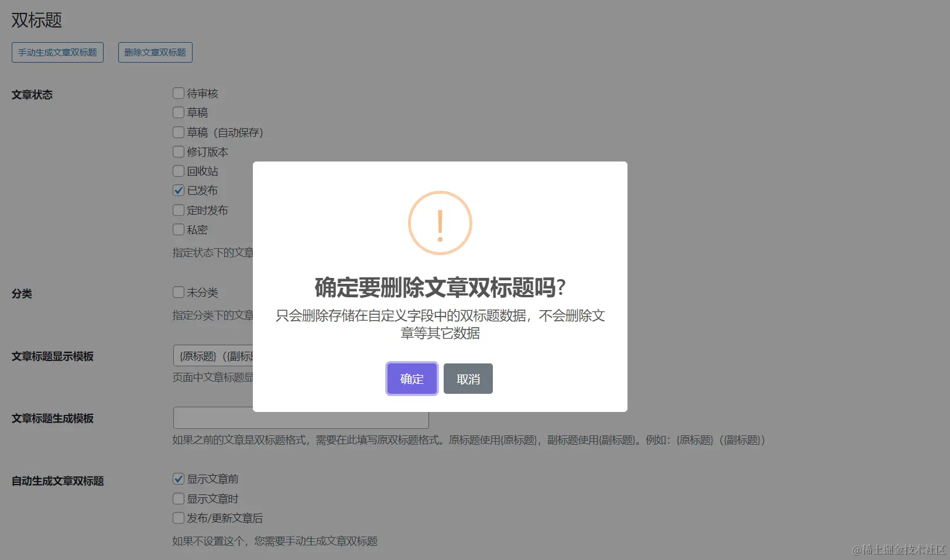Click the empty 文章标题生成模板 input field
Image resolution: width=950 pixels, height=560 pixels.
click(300, 418)
